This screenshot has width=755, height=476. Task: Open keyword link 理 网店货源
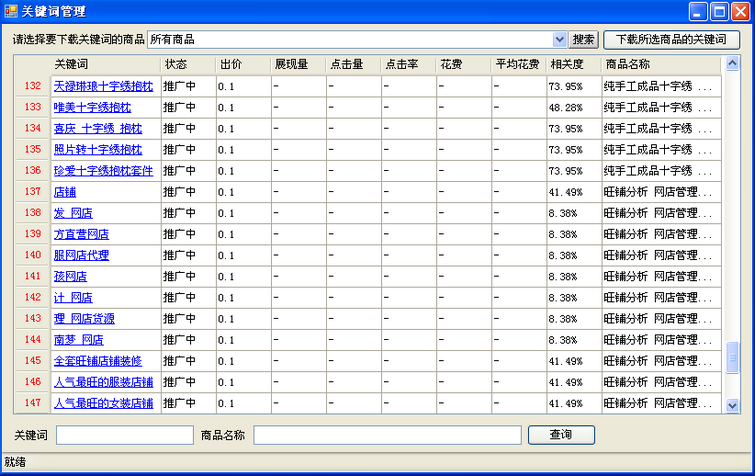84,319
